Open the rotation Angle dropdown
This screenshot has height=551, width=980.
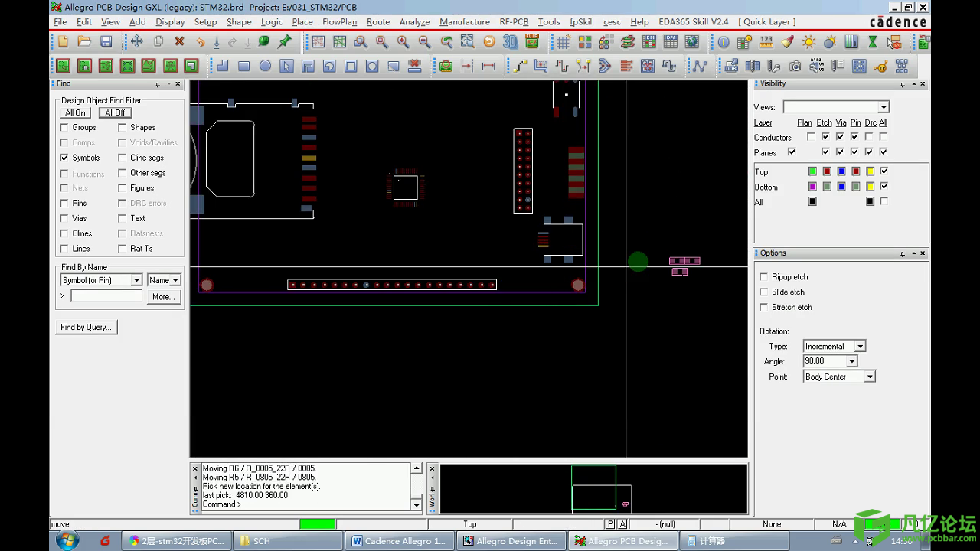pos(851,361)
